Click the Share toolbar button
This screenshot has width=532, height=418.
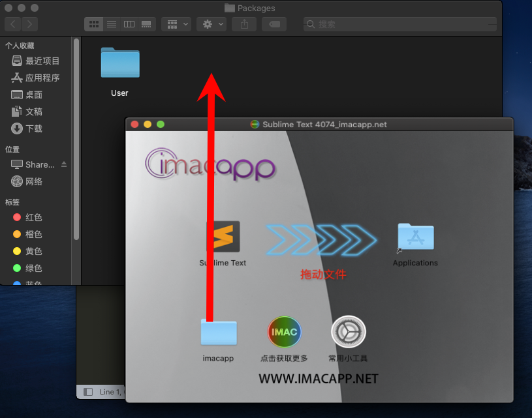(244, 24)
